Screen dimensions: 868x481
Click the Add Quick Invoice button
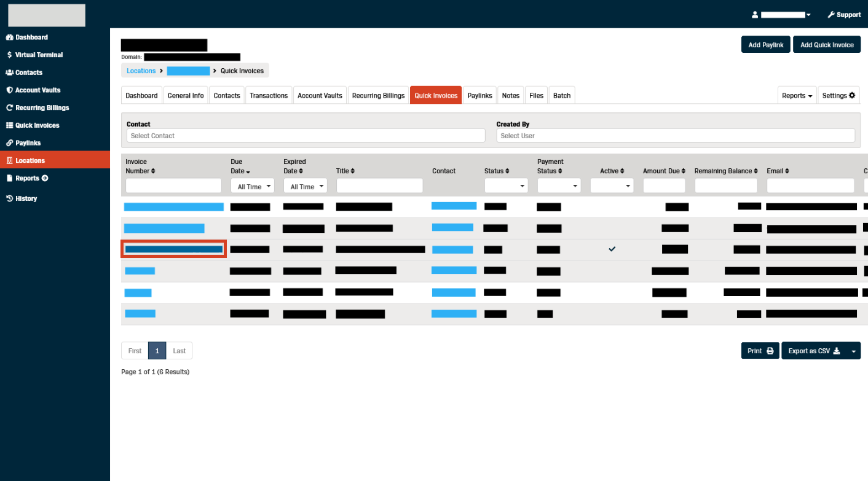[827, 45]
